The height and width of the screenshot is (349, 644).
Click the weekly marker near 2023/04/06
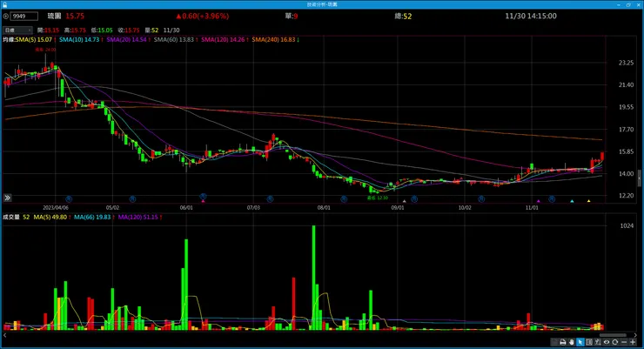pos(69,198)
